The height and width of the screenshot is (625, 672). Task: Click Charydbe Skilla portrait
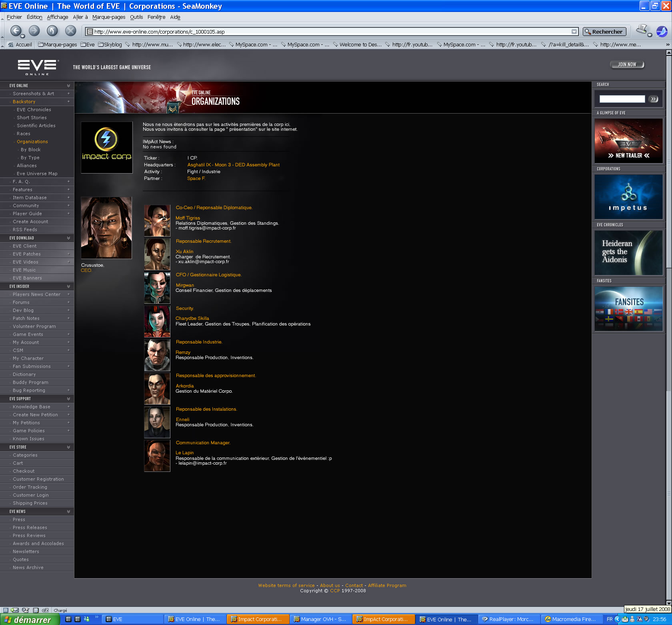(157, 321)
